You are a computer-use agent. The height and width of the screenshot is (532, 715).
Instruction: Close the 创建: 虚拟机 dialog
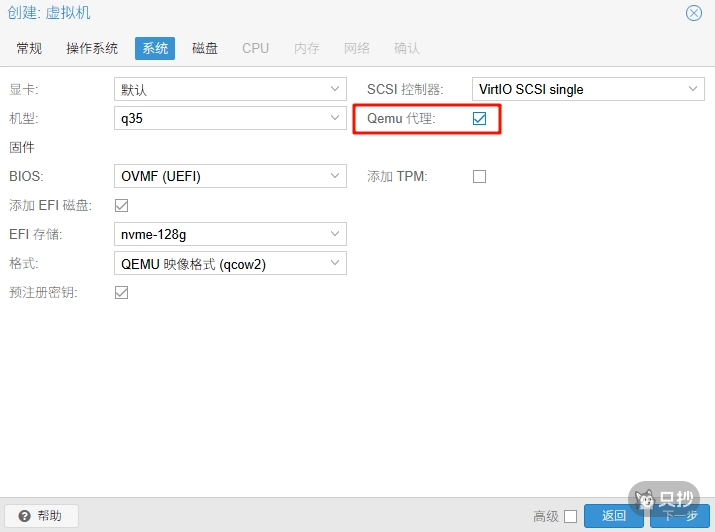point(693,13)
